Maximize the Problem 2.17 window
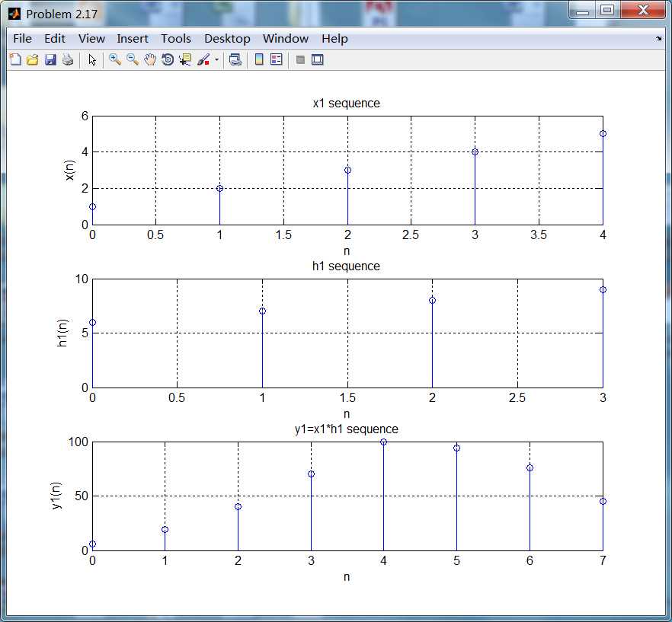The image size is (672, 622). [x=606, y=10]
